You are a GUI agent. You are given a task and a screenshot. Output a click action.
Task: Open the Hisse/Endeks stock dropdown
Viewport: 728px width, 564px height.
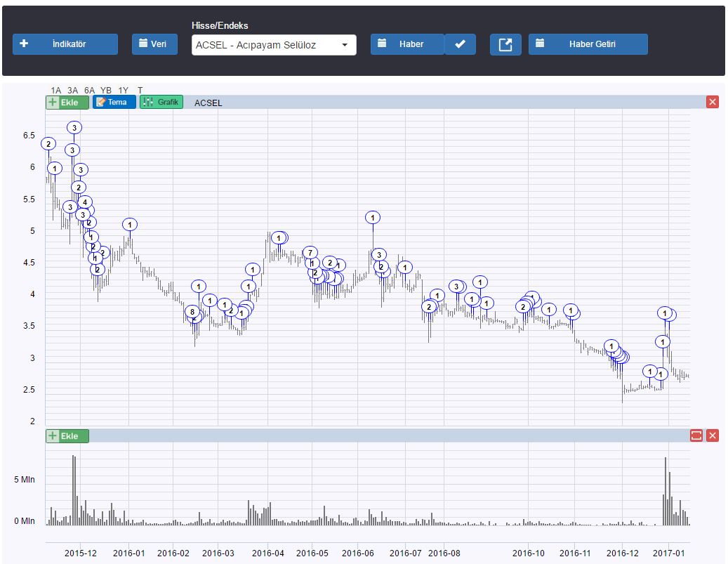[x=274, y=45]
